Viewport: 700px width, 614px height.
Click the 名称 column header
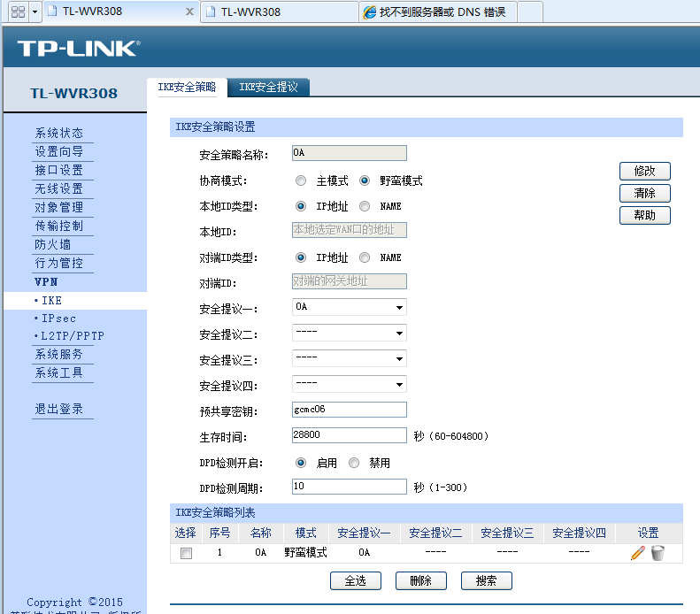[261, 533]
